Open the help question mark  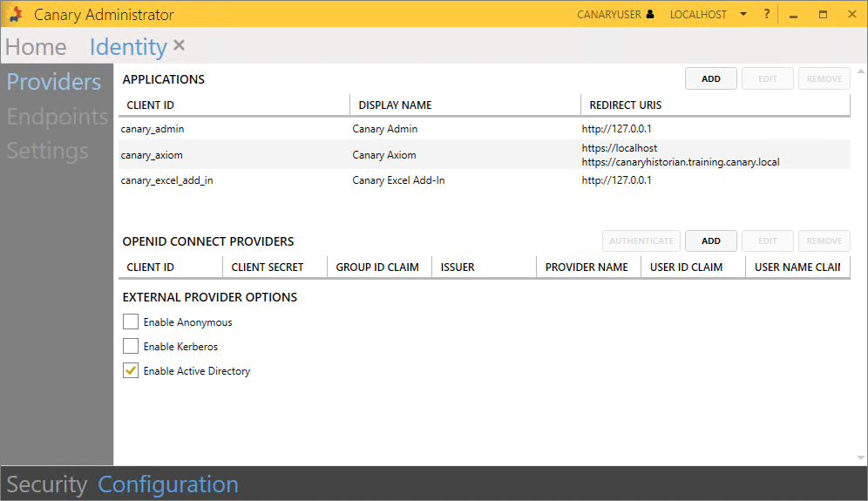pyautogui.click(x=767, y=15)
